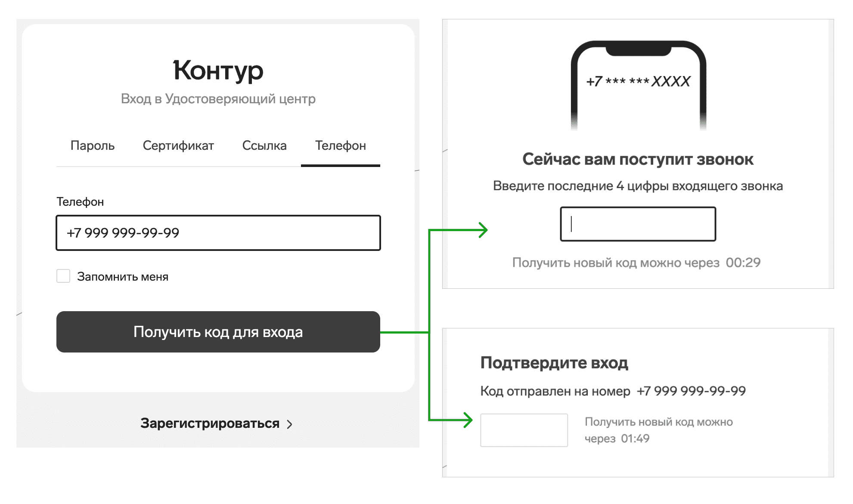Click Подтвердите вход code entry box
The width and height of the screenshot is (853, 504).
[x=524, y=431]
